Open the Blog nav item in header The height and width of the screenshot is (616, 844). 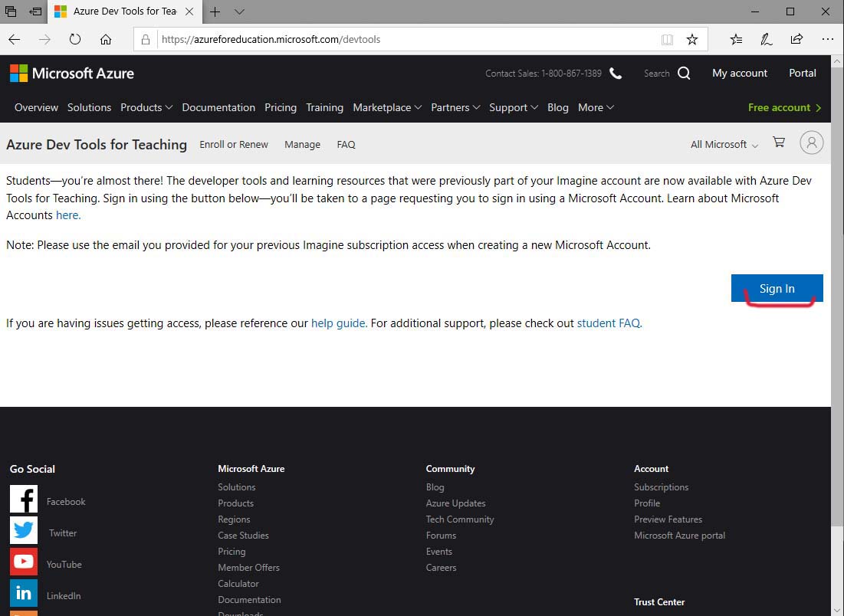point(557,107)
